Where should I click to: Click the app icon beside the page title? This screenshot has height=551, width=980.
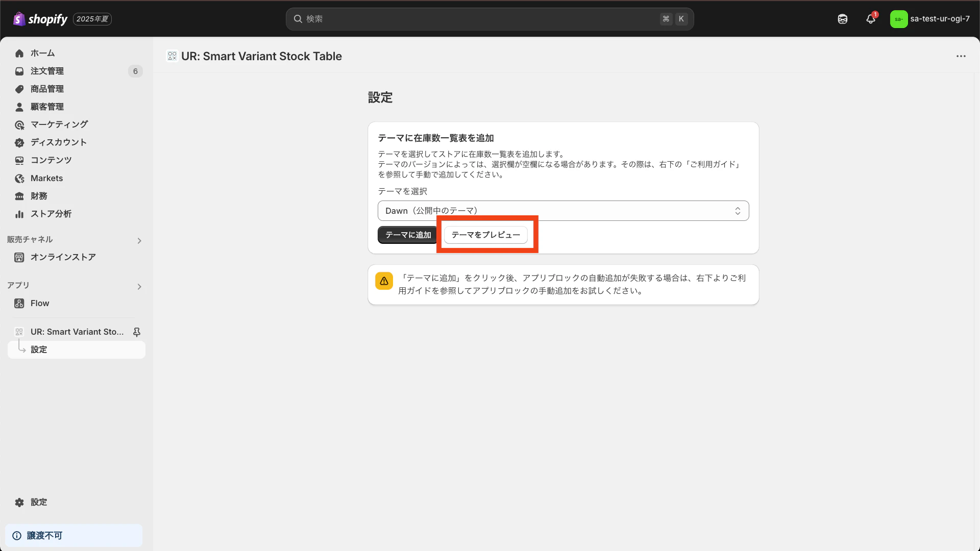pos(172,56)
